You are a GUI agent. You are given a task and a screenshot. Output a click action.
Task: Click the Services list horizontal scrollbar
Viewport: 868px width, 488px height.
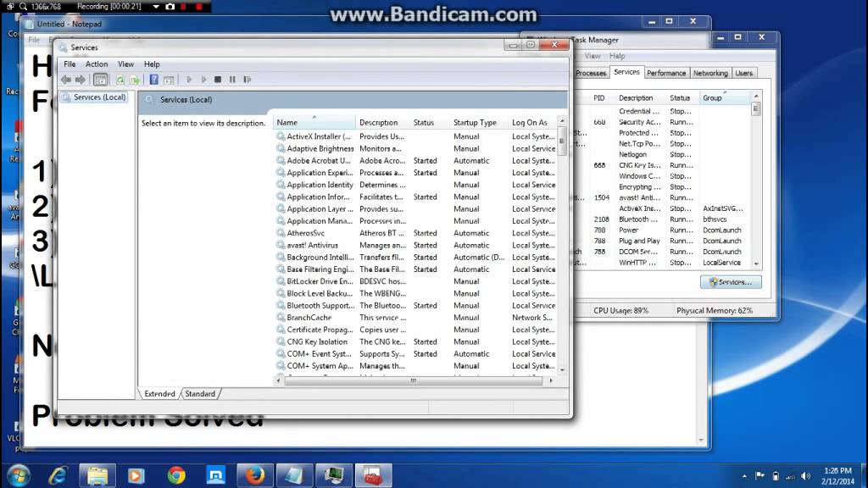tap(414, 380)
